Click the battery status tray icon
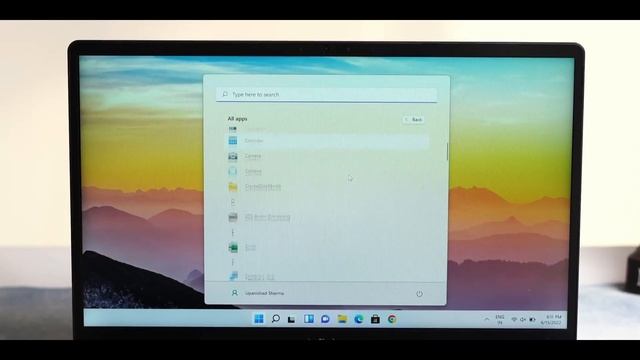This screenshot has height=360, width=640. 532,320
